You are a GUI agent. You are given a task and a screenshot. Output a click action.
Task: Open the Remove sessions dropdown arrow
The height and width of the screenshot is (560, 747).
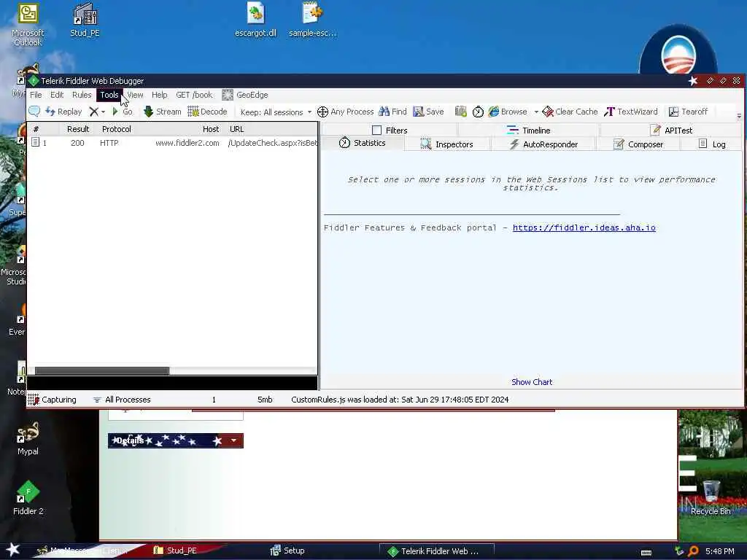click(x=104, y=112)
